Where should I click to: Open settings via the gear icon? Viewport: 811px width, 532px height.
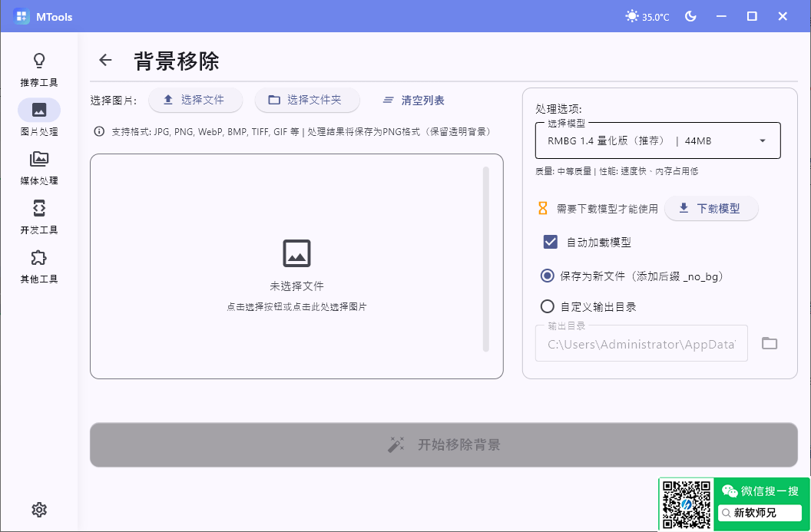coord(39,510)
